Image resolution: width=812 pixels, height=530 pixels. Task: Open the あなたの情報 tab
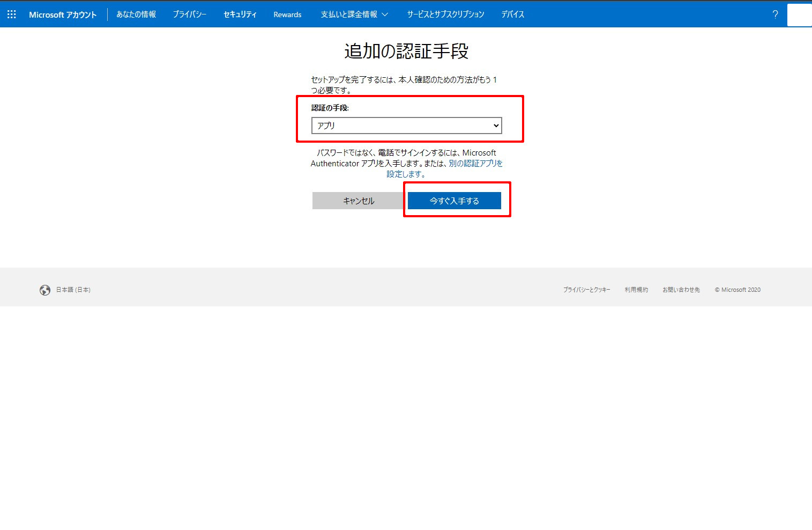click(136, 14)
